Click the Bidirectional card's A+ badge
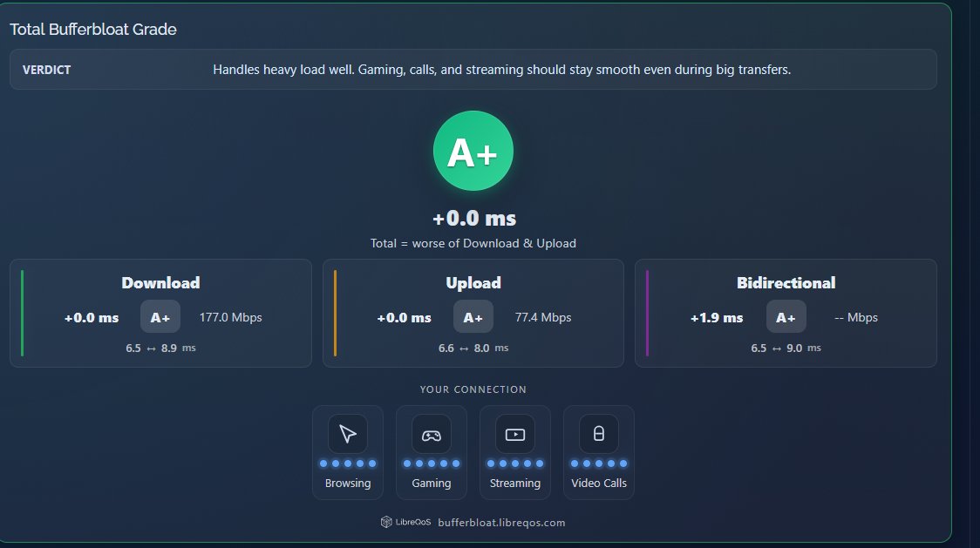 point(786,317)
